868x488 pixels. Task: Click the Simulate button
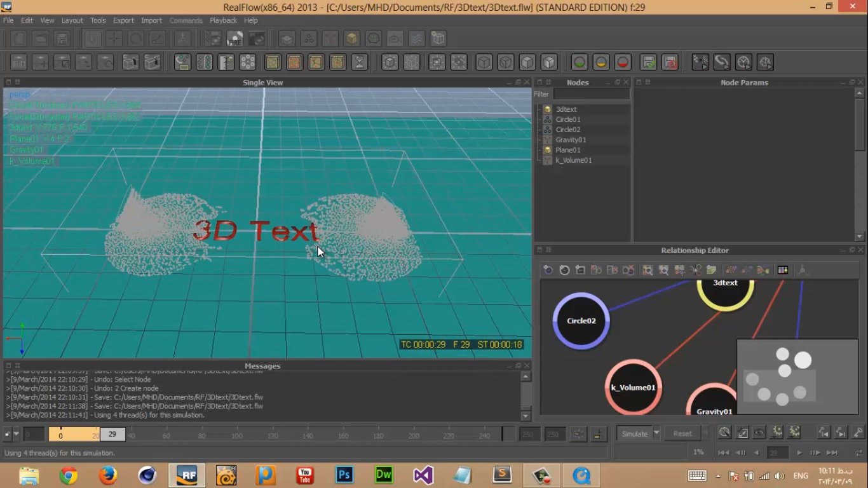point(634,433)
